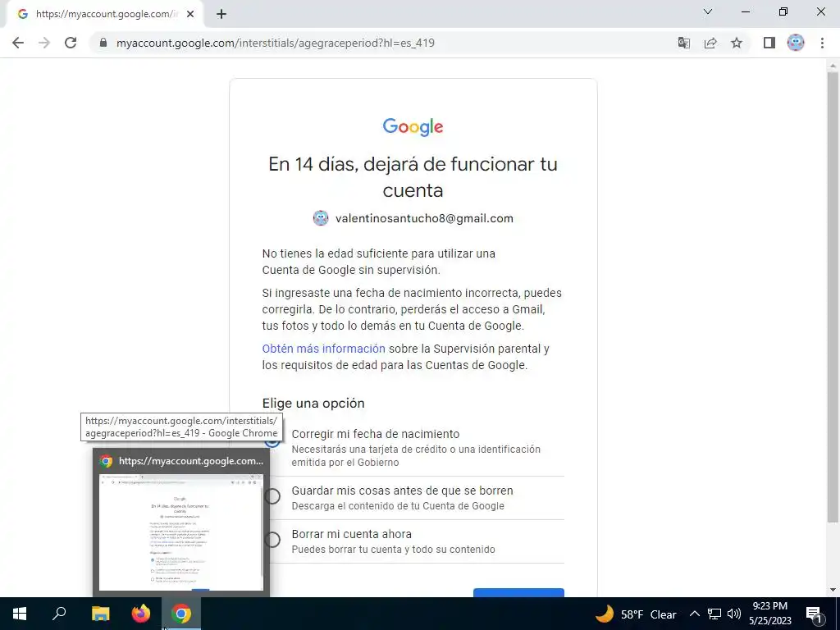Click the share page icon
Viewport: 840px width, 630px height.
pyautogui.click(x=710, y=43)
